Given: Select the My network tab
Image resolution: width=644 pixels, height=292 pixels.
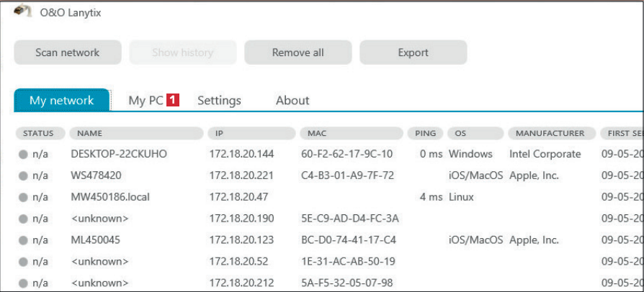Looking at the screenshot, I should [x=61, y=101].
